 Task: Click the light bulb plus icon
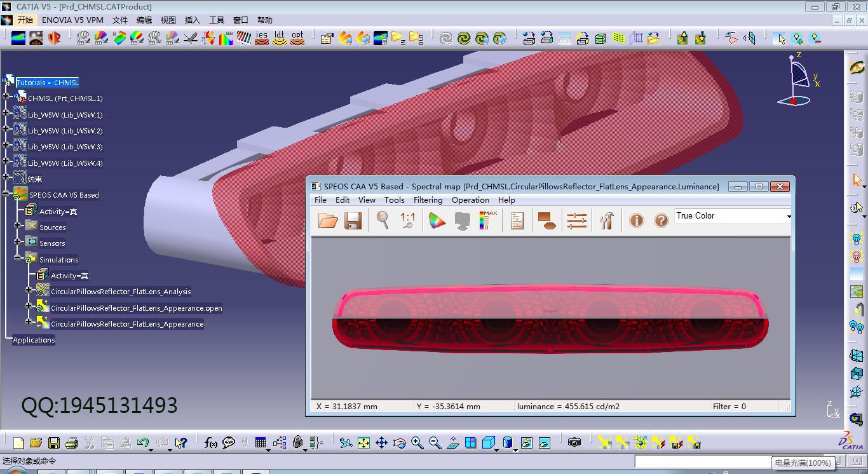(x=798, y=38)
